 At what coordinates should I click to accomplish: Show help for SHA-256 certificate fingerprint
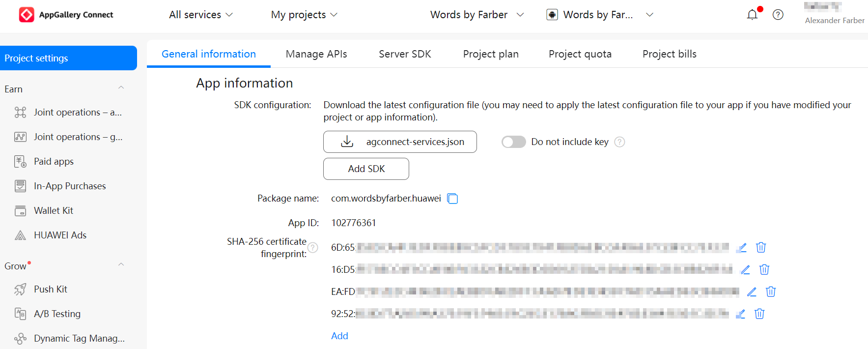(313, 248)
